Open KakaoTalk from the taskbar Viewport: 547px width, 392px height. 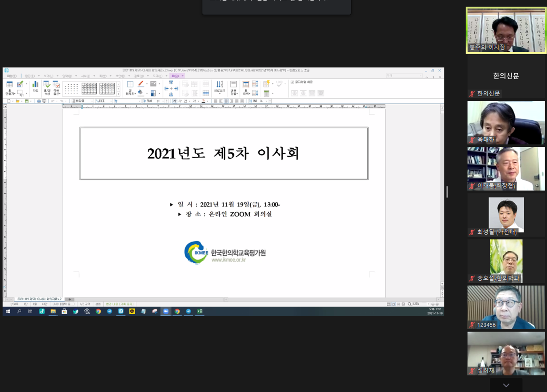(x=132, y=311)
